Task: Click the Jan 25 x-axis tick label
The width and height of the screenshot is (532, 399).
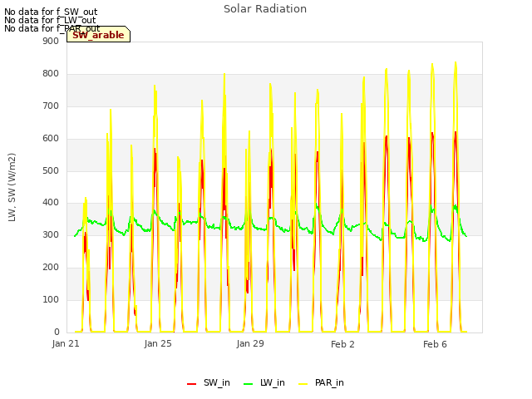Action: click(158, 343)
